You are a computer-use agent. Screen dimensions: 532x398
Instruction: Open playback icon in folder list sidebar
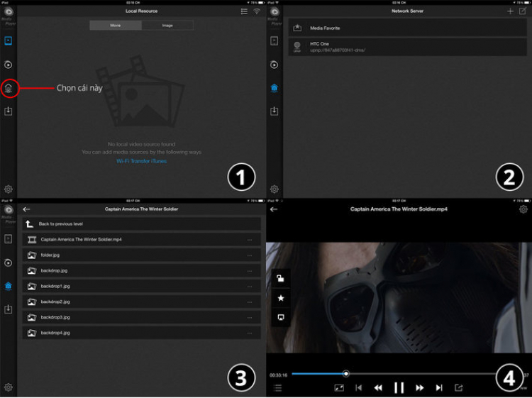[8, 262]
